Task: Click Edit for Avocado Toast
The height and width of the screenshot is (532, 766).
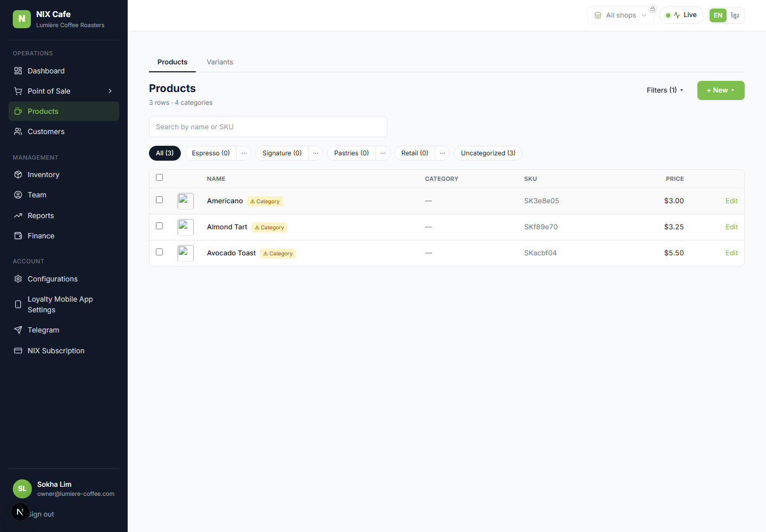Action: (731, 253)
